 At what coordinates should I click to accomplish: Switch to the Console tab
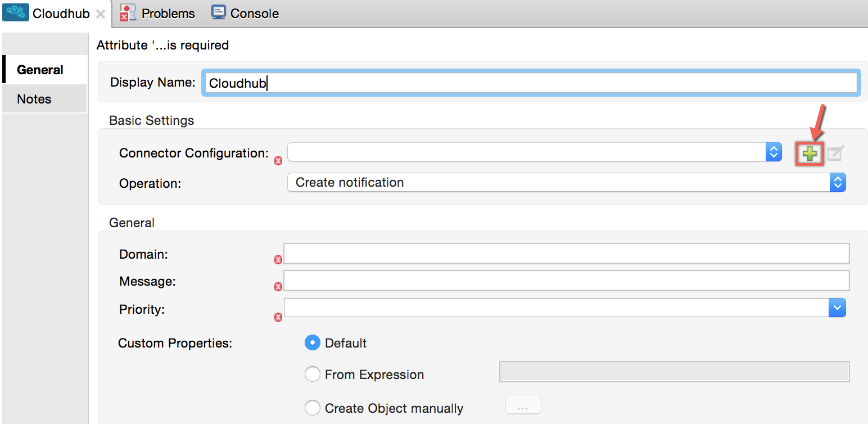click(254, 13)
